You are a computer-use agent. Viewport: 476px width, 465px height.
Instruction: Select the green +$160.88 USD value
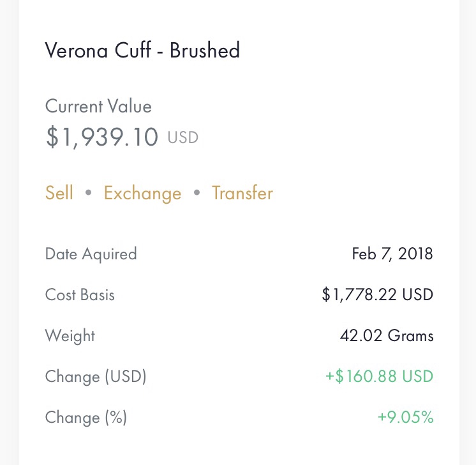[x=379, y=377]
